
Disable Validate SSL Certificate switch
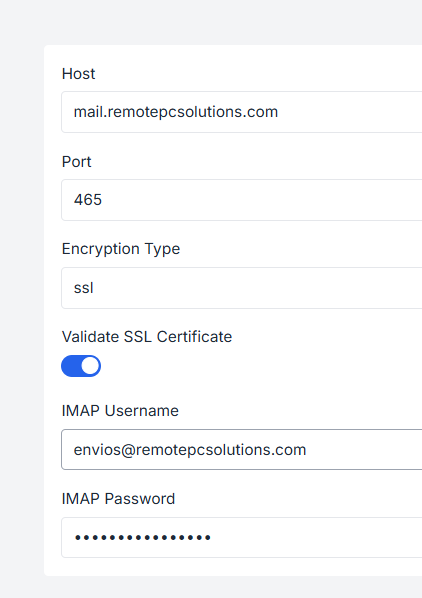(81, 366)
